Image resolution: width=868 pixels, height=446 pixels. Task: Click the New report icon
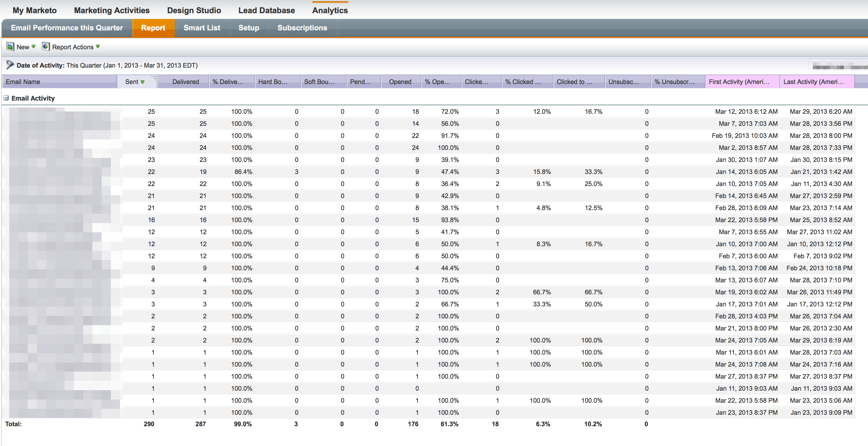pyautogui.click(x=10, y=46)
